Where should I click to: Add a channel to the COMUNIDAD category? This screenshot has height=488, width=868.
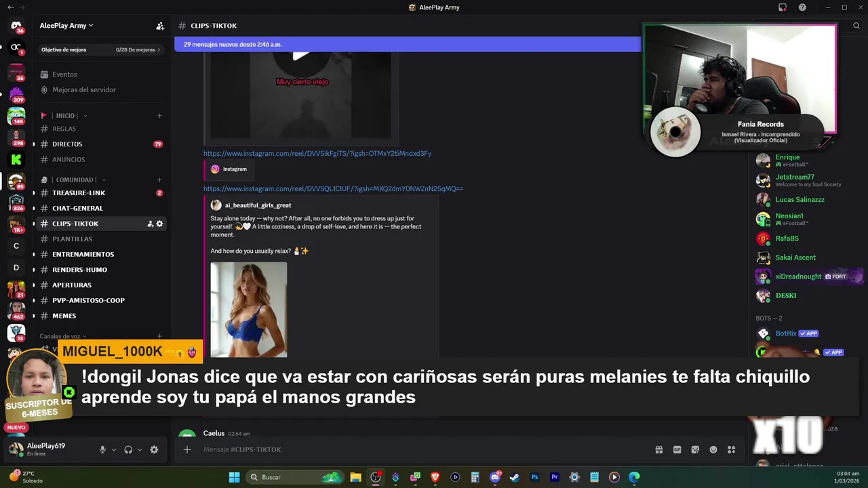coord(159,180)
